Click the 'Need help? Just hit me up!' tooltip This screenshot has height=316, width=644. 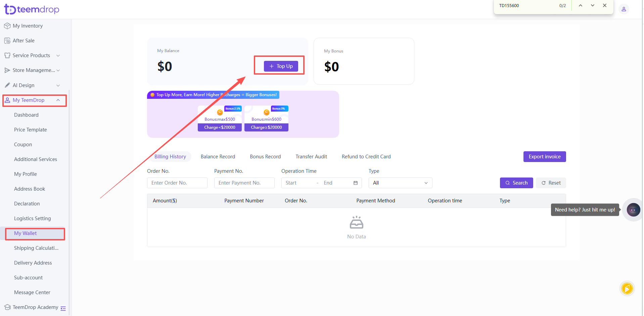585,210
